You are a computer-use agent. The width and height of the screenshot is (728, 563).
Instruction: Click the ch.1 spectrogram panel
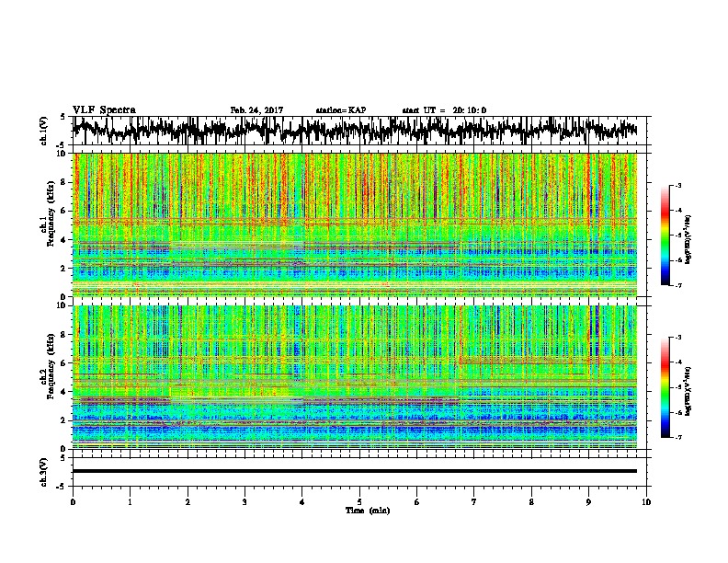[355, 224]
